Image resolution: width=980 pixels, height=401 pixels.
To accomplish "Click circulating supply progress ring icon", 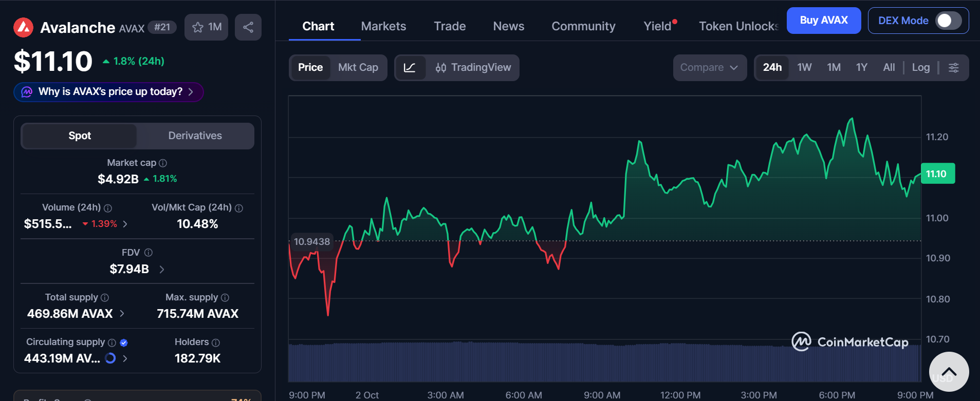I will click(110, 358).
